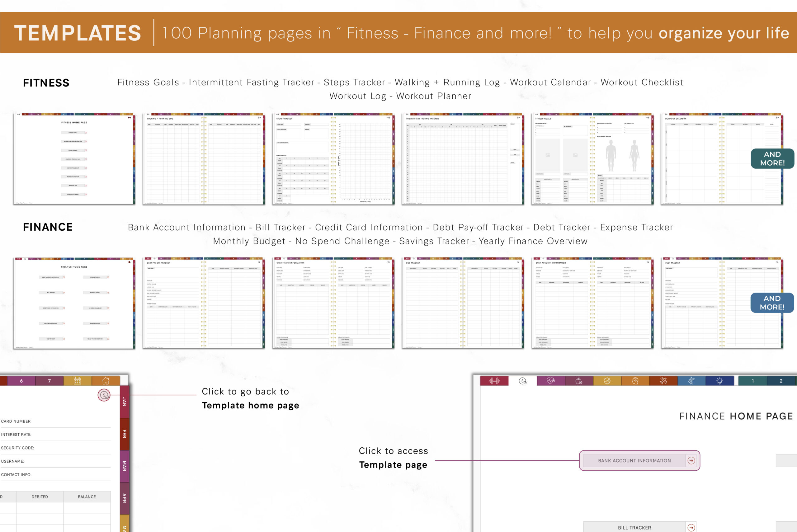
Task: Select numbered tab 1 in teal
Action: click(x=752, y=381)
